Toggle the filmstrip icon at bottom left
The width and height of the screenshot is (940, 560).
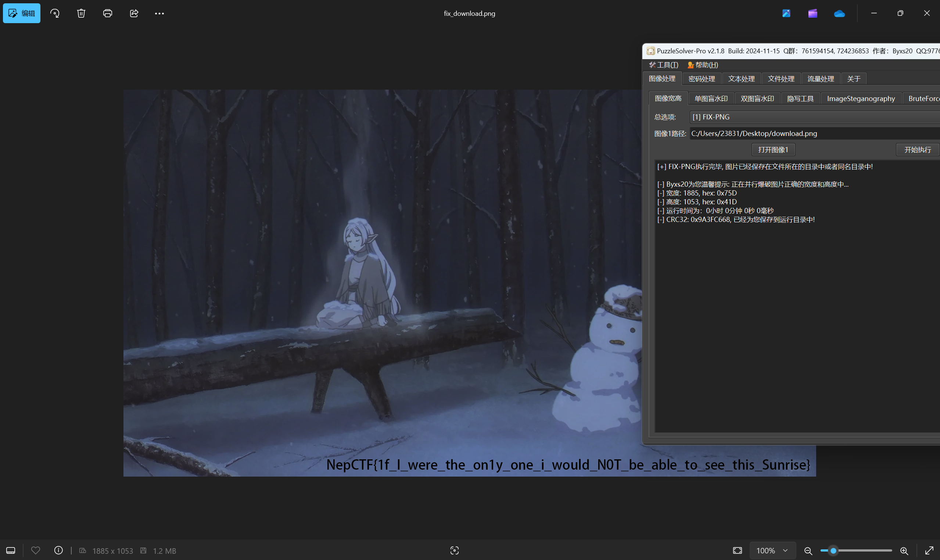pyautogui.click(x=11, y=550)
